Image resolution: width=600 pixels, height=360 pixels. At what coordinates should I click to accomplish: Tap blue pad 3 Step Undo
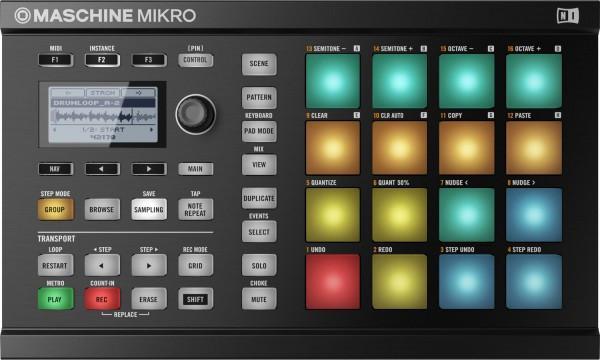point(466,282)
